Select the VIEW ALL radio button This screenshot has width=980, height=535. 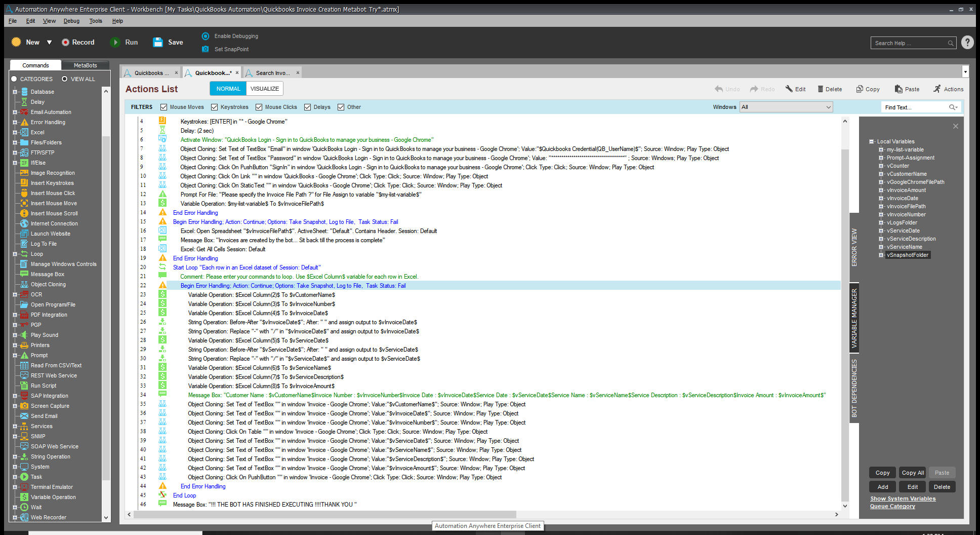tap(65, 79)
